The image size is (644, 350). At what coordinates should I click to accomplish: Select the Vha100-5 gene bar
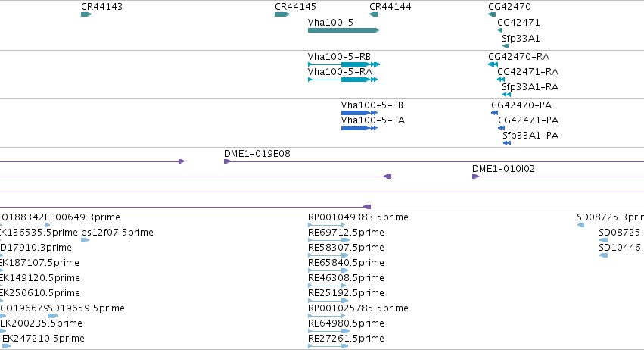pos(344,30)
